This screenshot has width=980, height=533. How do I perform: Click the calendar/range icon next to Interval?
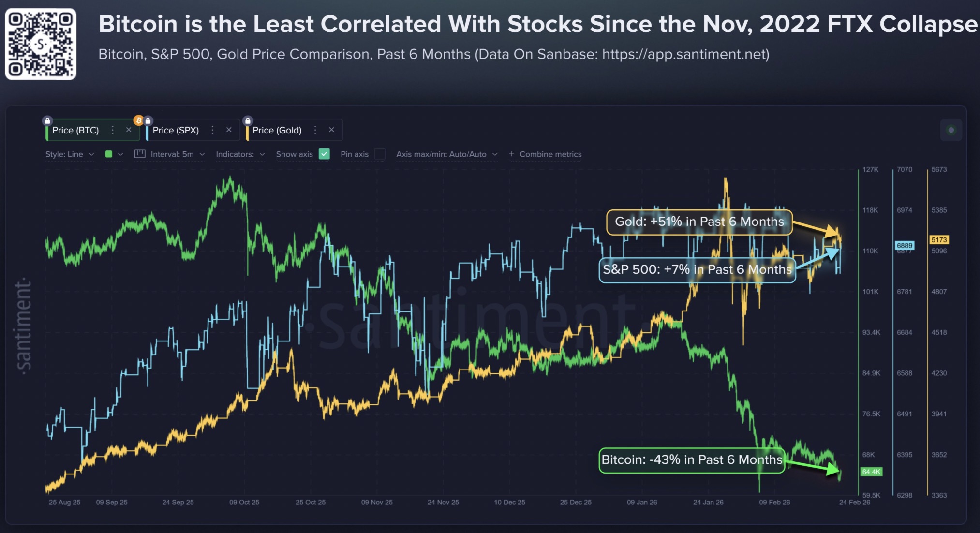coord(140,154)
